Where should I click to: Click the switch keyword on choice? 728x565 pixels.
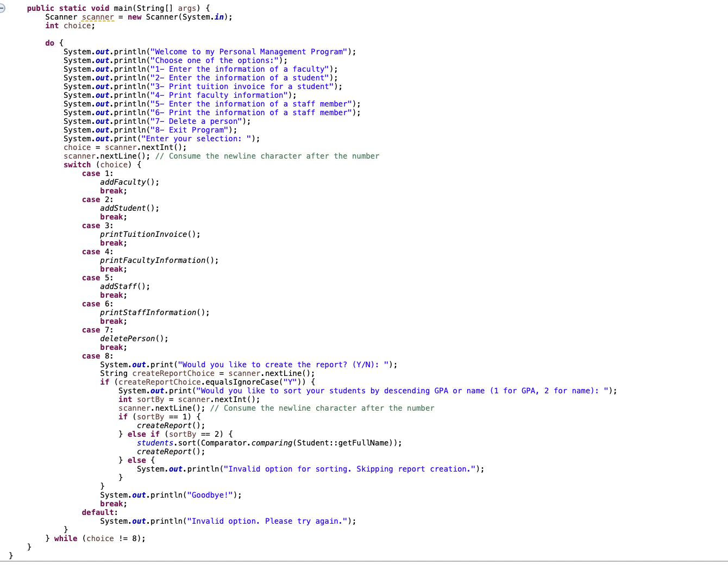[78, 165]
